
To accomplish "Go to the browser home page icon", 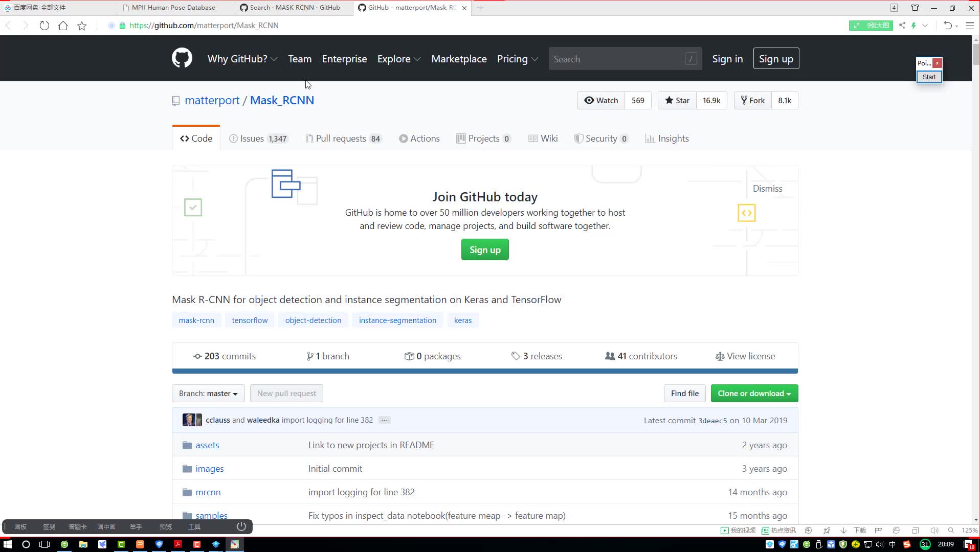I will [x=63, y=26].
